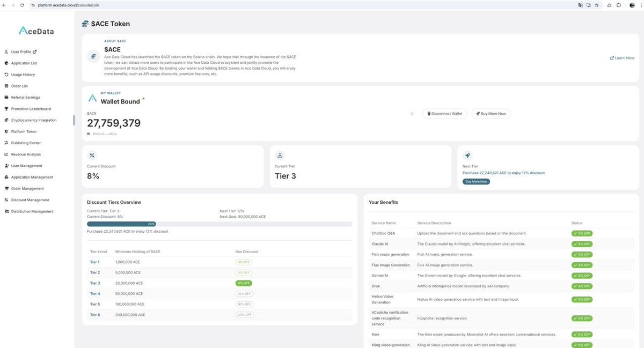This screenshot has width=644, height=348.
Task: Select Tier 6 in tier table
Action: click(x=94, y=315)
